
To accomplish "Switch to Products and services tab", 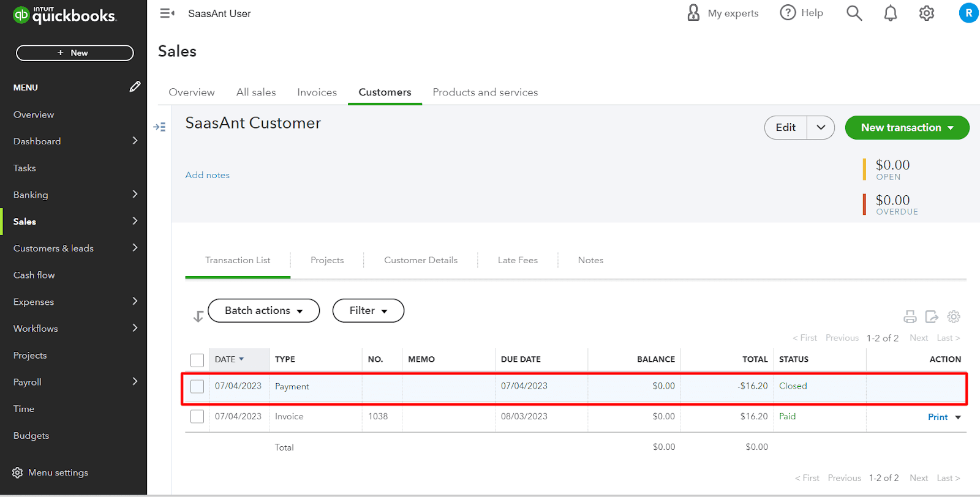I will coord(485,92).
